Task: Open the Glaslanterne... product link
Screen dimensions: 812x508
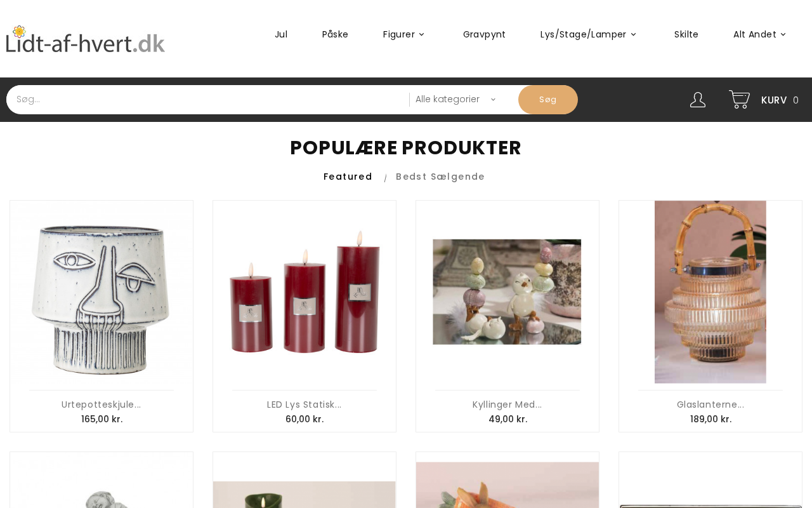Action: (710, 404)
